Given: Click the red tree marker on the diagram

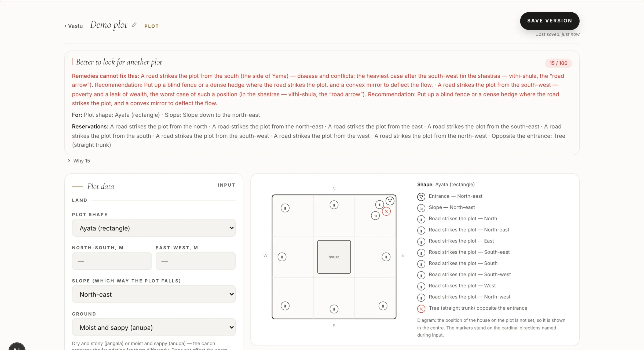Looking at the screenshot, I should coord(386,211).
